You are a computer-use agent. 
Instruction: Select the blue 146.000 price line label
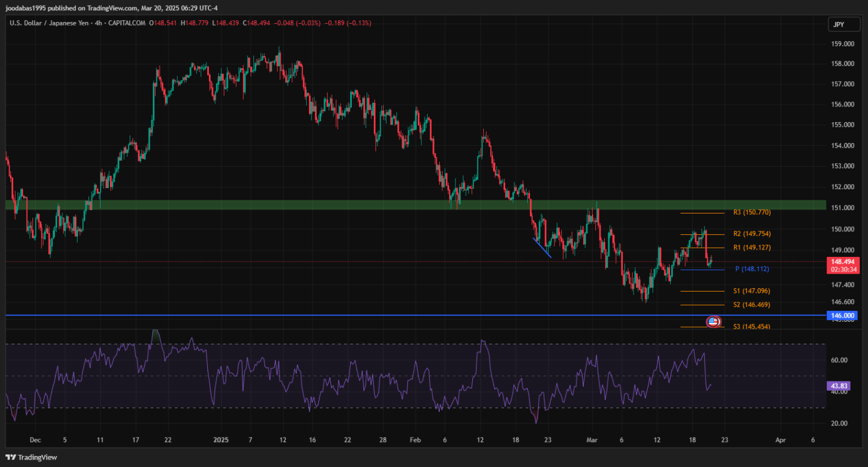[843, 315]
